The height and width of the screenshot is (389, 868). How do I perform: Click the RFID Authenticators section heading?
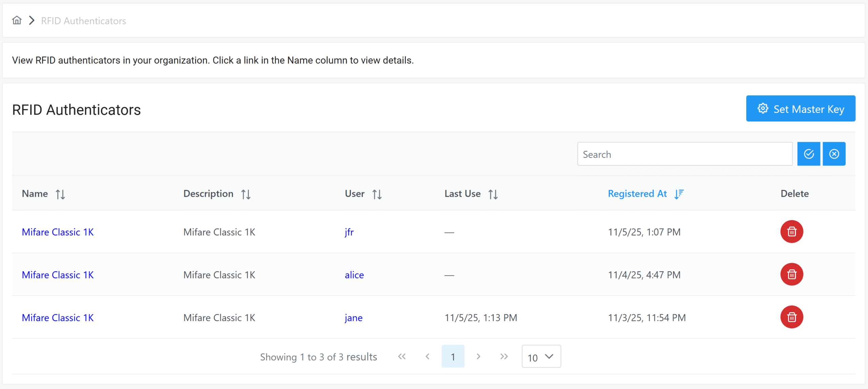76,110
